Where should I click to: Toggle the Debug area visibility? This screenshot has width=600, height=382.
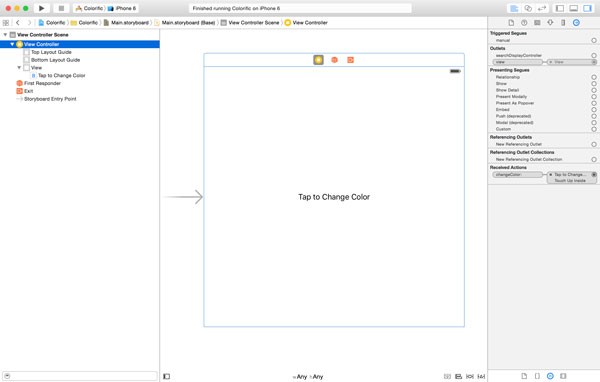[x=573, y=8]
